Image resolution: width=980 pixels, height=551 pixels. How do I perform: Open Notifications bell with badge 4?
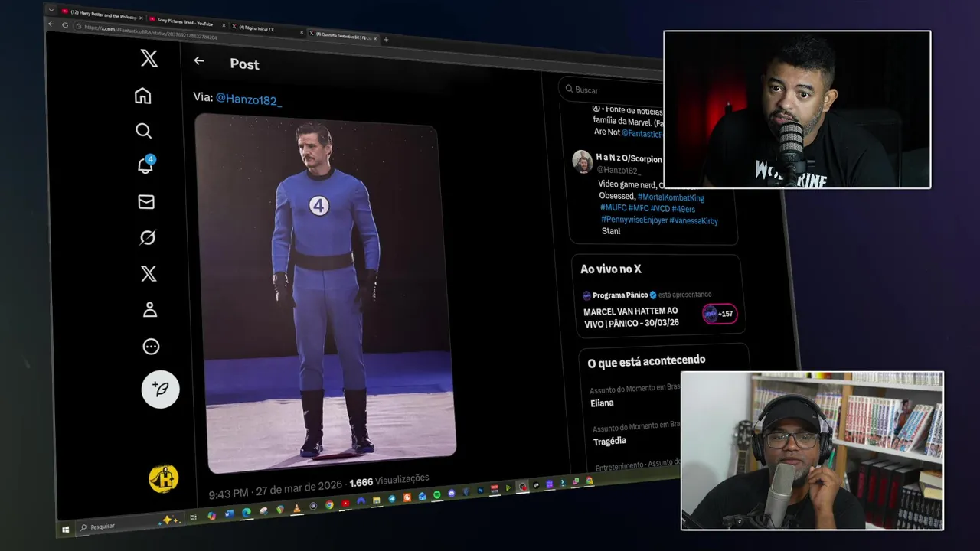145,165
